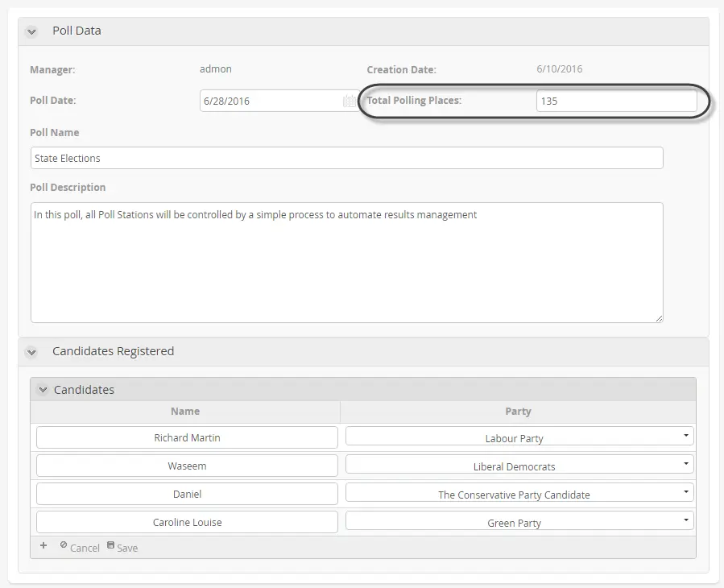This screenshot has height=588, width=724.
Task: Open the Liberal Democrats party dropdown
Action: pyautogui.click(x=519, y=464)
